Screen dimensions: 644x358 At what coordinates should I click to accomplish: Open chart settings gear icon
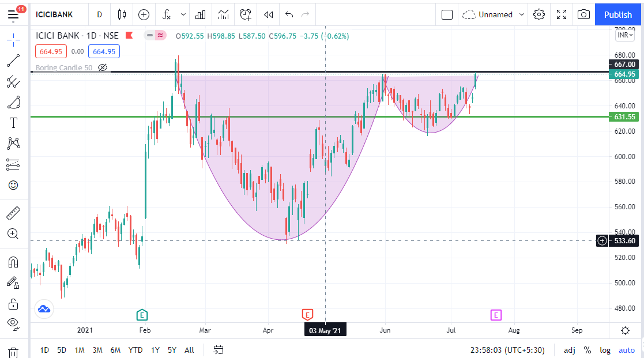(x=539, y=14)
